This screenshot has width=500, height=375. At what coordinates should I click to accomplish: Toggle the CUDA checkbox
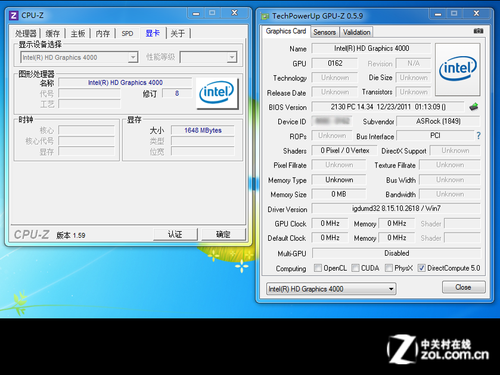pos(355,268)
